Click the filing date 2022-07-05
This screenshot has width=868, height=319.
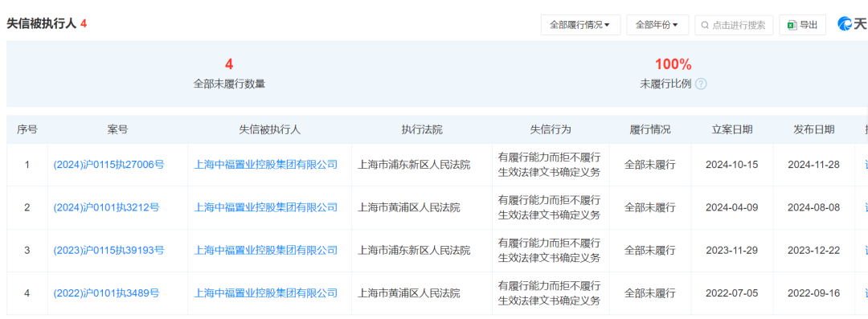pyautogui.click(x=732, y=293)
